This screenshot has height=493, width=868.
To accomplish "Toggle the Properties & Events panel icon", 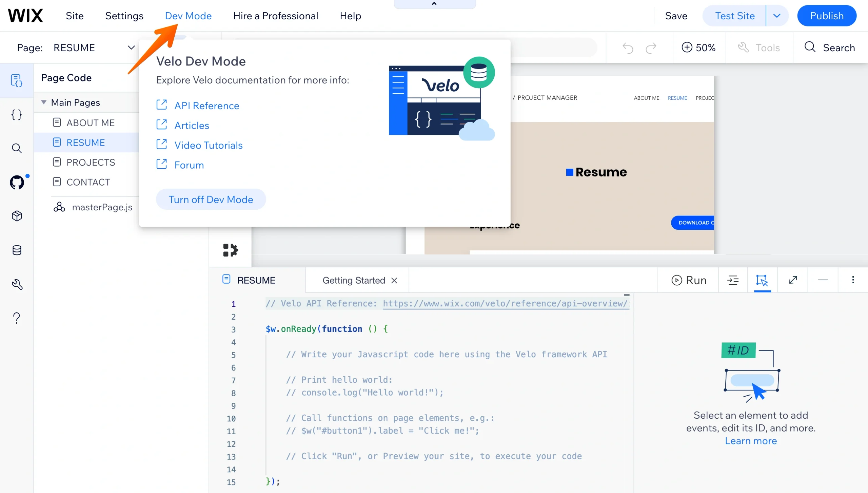I will pyautogui.click(x=762, y=280).
